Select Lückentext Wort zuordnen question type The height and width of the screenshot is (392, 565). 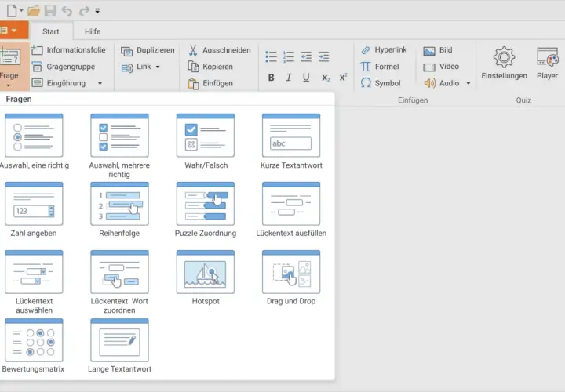119,282
